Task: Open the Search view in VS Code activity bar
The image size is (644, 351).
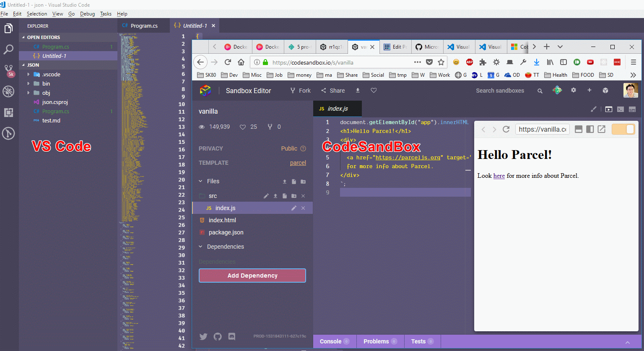Action: (x=8, y=50)
